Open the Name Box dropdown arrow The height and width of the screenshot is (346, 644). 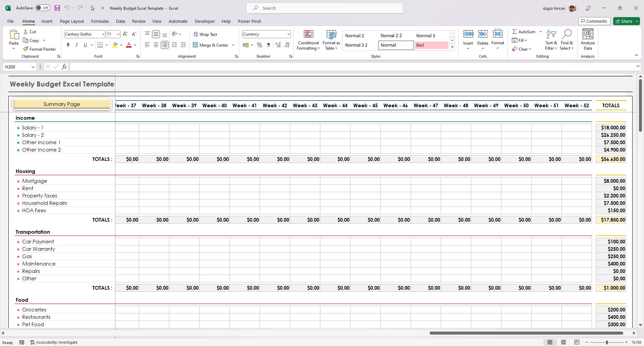point(33,67)
